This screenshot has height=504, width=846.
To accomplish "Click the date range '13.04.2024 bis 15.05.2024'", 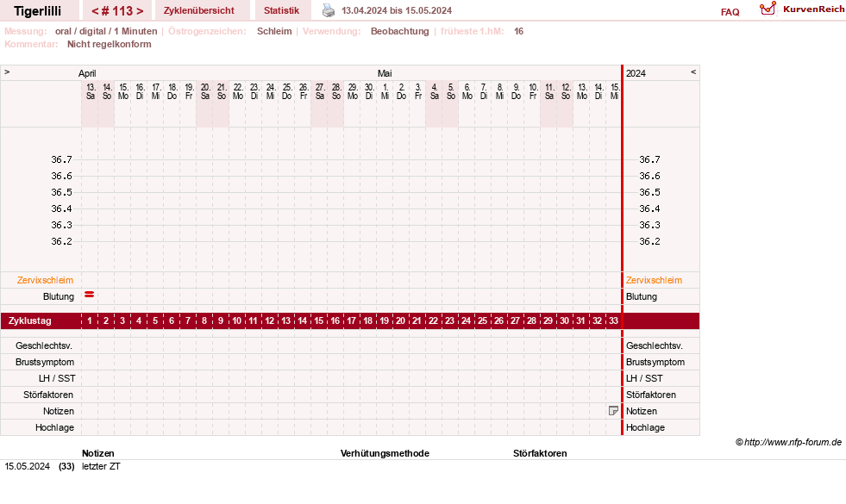I will coord(397,10).
